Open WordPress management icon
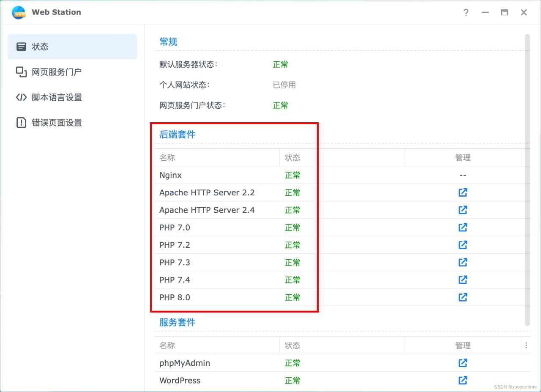The image size is (541, 392). (x=462, y=380)
